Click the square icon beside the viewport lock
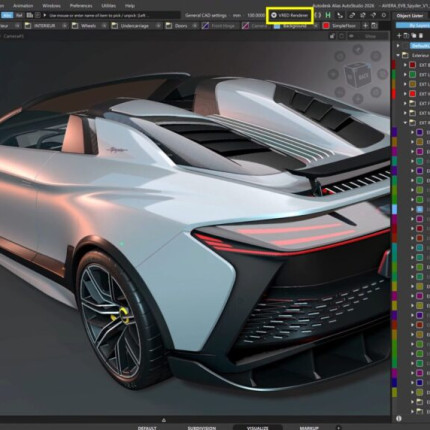 (x=342, y=36)
